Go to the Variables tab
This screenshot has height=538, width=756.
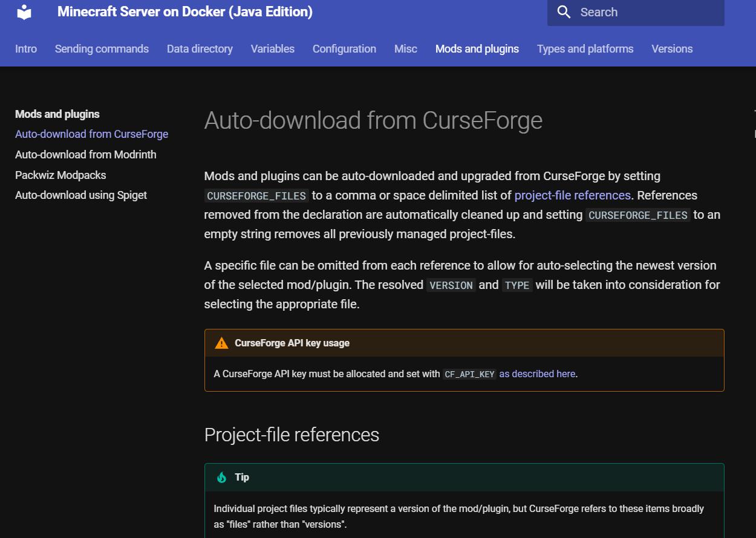272,49
